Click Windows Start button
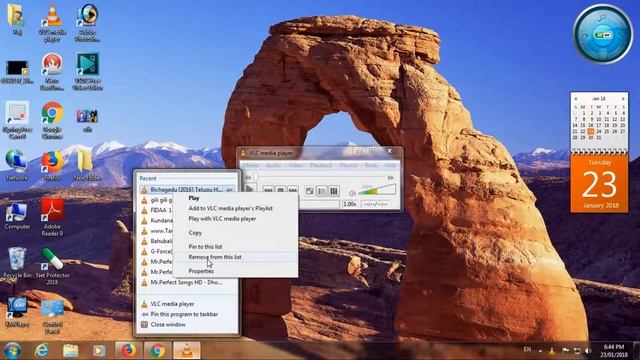The image size is (640, 360). click(x=12, y=351)
